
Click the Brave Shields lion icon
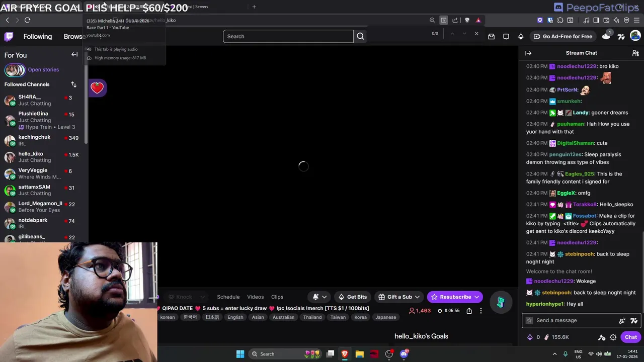pos(467,20)
